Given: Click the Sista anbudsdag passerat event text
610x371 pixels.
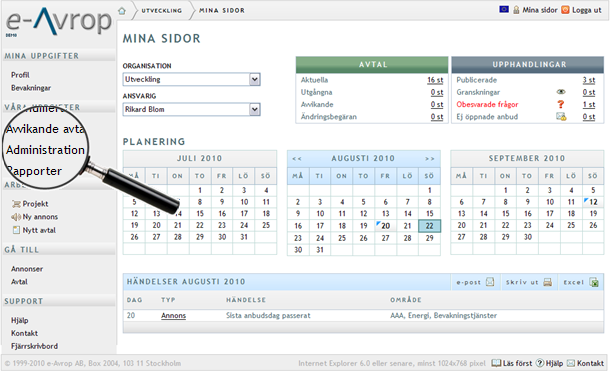Looking at the screenshot, I should click(268, 315).
